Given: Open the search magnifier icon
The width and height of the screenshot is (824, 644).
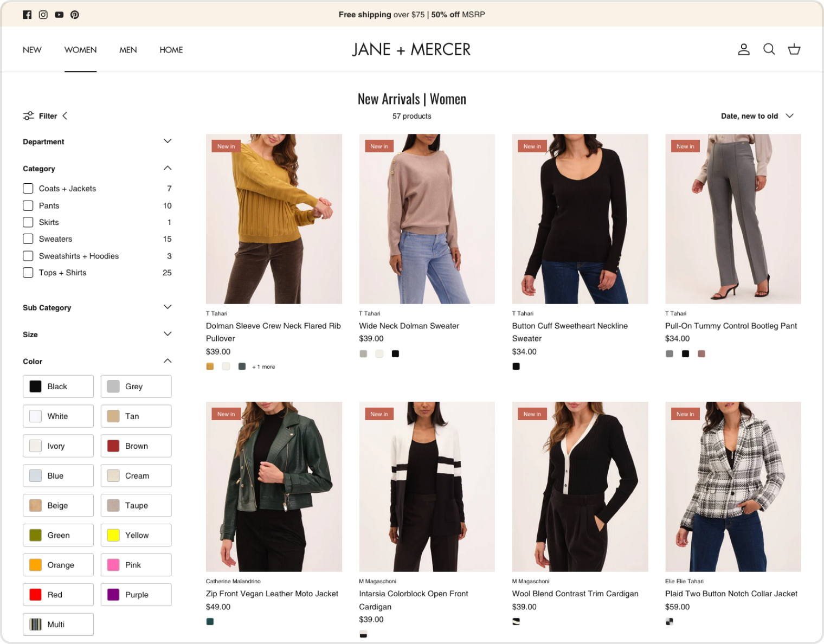Looking at the screenshot, I should 769,49.
